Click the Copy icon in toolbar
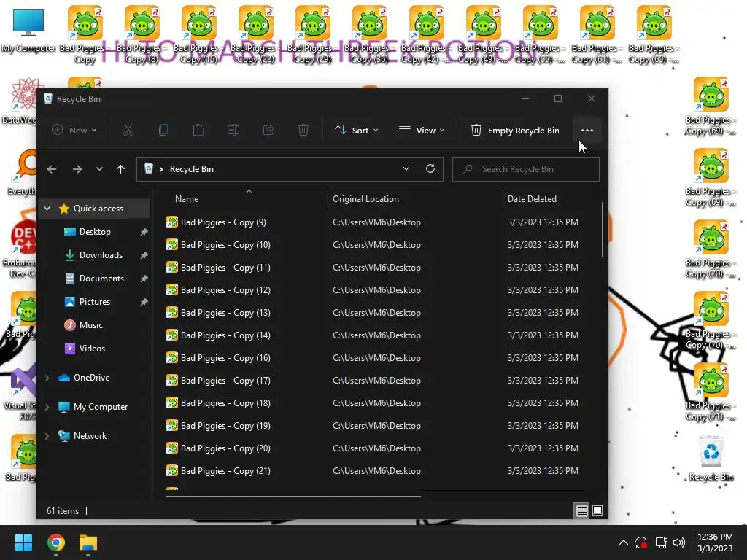The height and width of the screenshot is (560, 747). (x=163, y=130)
